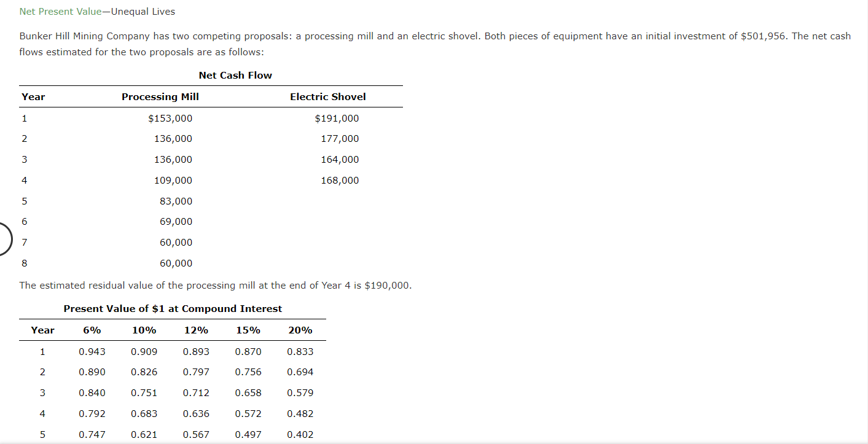Click the $191,000 Electric Shovel value
868x444 pixels.
point(337,119)
